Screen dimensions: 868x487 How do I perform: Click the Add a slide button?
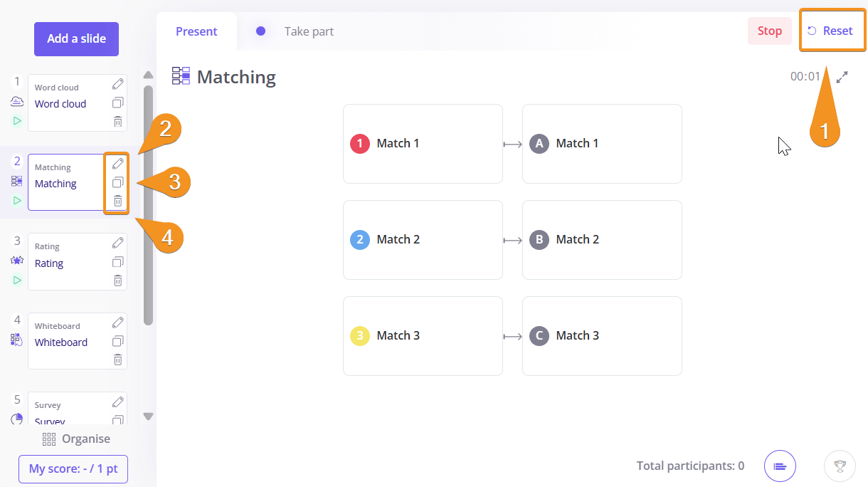coord(76,39)
